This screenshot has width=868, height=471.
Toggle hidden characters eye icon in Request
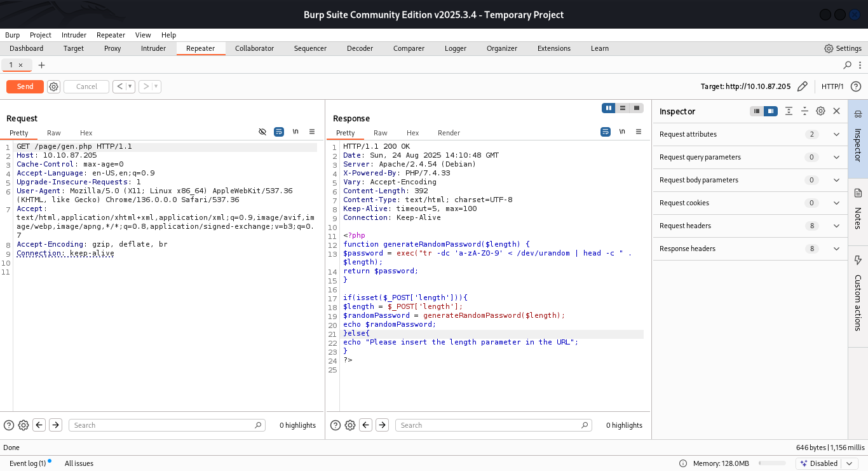[x=262, y=132]
